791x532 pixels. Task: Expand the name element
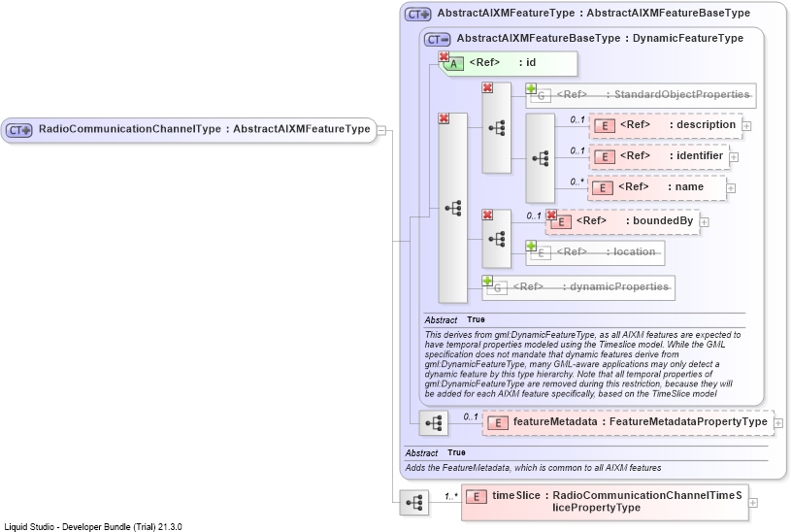[x=731, y=188]
